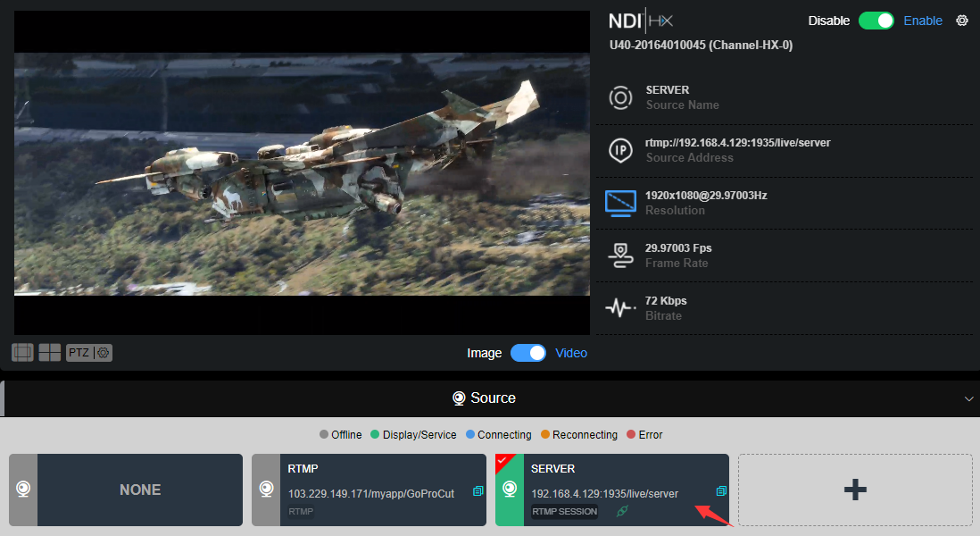Click the small RTMP protocol tag
Image resolution: width=980 pixels, height=536 pixels.
(301, 512)
